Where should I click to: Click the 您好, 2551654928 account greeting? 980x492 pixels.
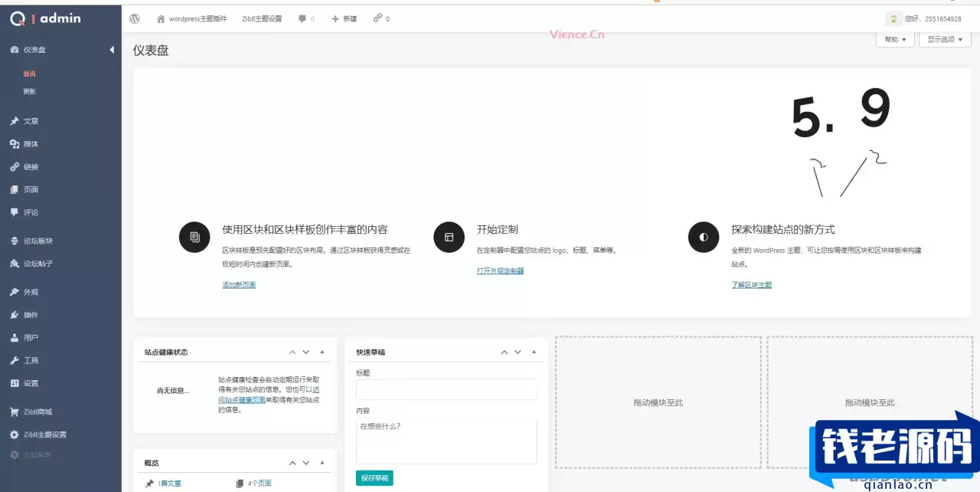[x=933, y=18]
